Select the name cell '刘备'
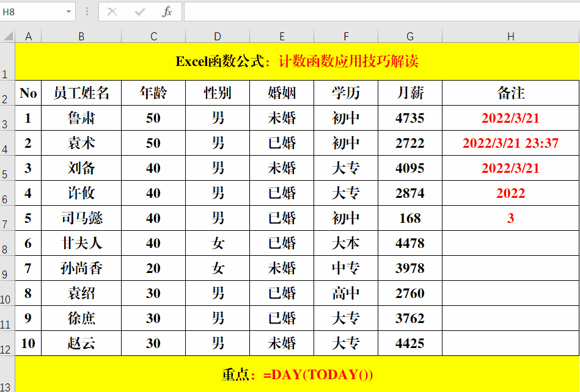 coord(81,168)
